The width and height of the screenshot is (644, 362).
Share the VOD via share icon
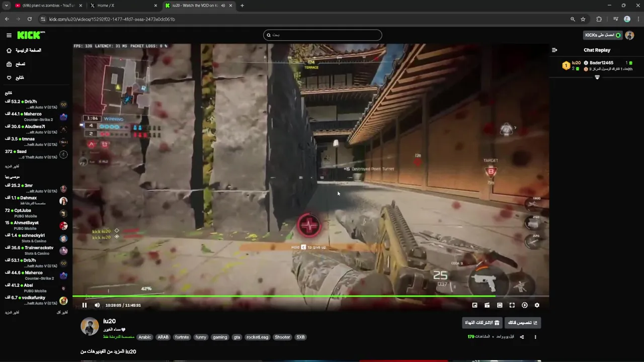522,337
